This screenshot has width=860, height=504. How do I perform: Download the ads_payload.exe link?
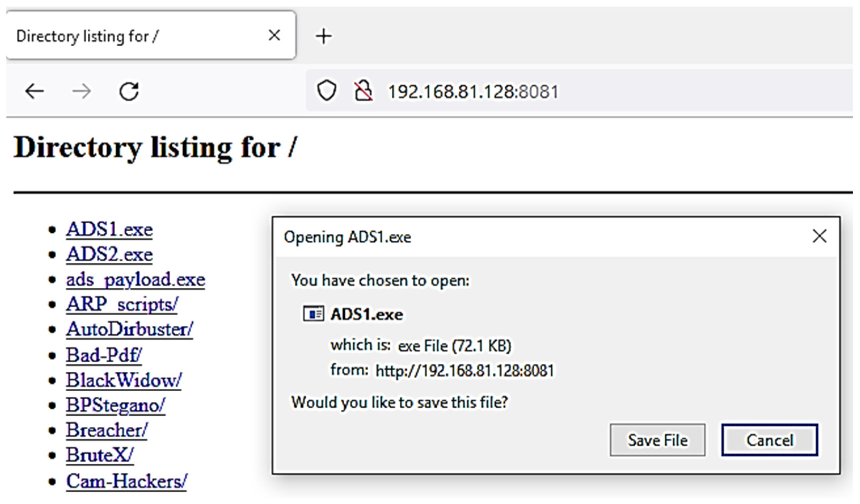pos(135,280)
